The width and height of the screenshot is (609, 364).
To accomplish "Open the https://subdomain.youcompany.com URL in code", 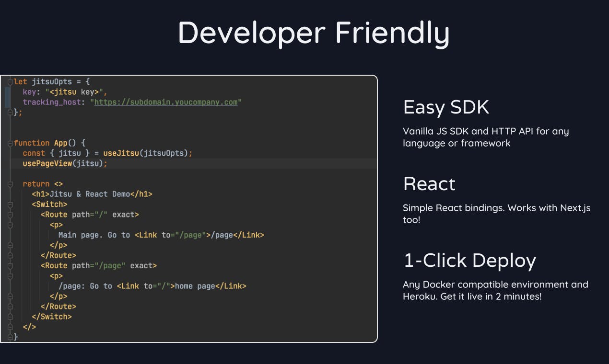I will pos(166,102).
